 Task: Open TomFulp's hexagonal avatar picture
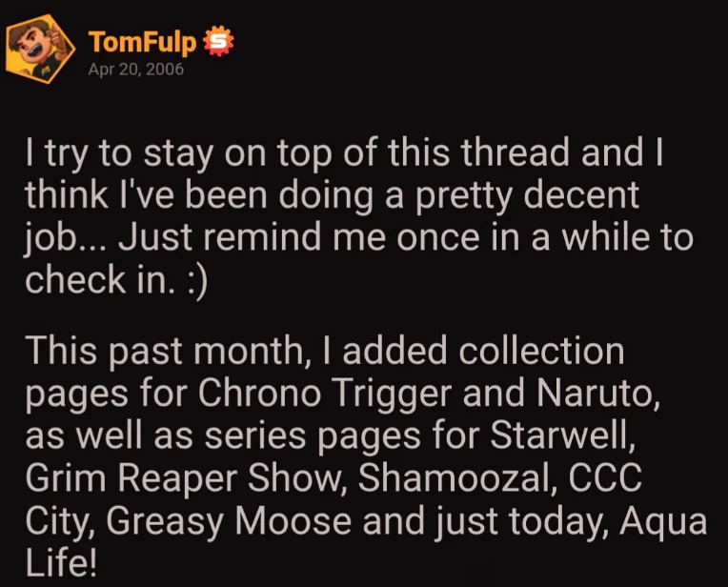pos(40,49)
